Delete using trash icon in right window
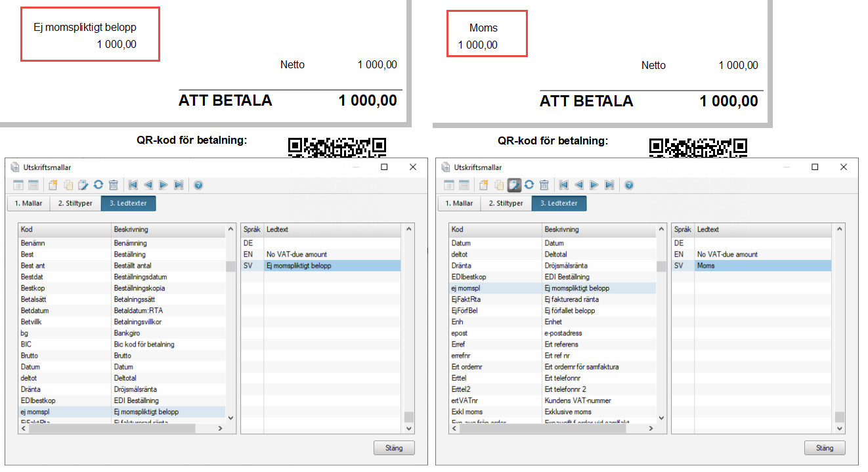This screenshot has width=868, height=472. (x=544, y=185)
